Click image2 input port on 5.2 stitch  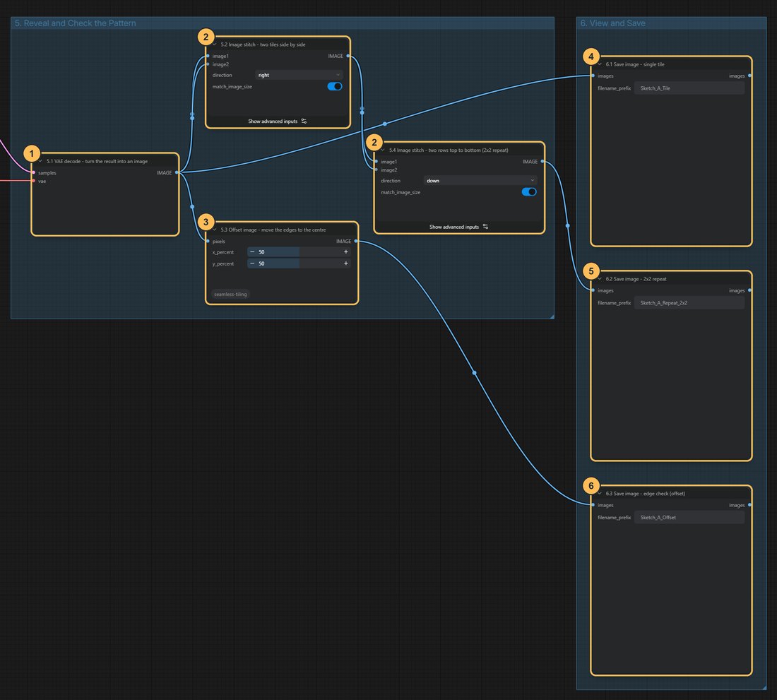pos(208,64)
